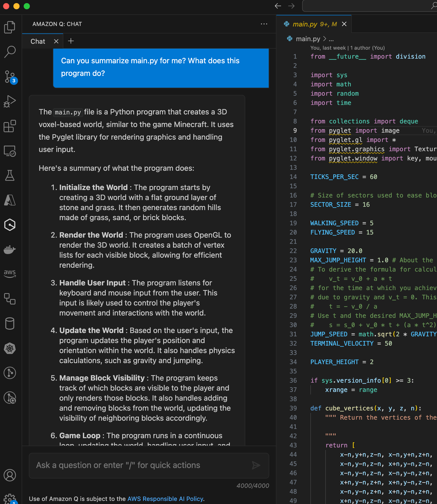The width and height of the screenshot is (437, 504).
Task: Close the Chat tab
Action: tap(56, 41)
